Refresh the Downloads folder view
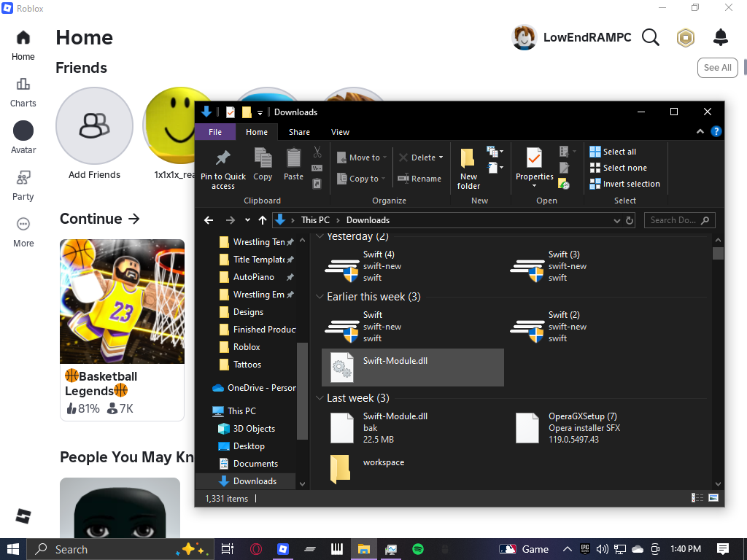This screenshot has width=747, height=560. pyautogui.click(x=630, y=220)
